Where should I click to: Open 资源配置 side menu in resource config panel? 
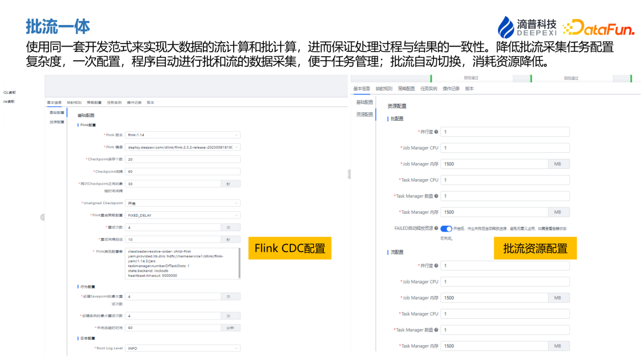(x=365, y=114)
